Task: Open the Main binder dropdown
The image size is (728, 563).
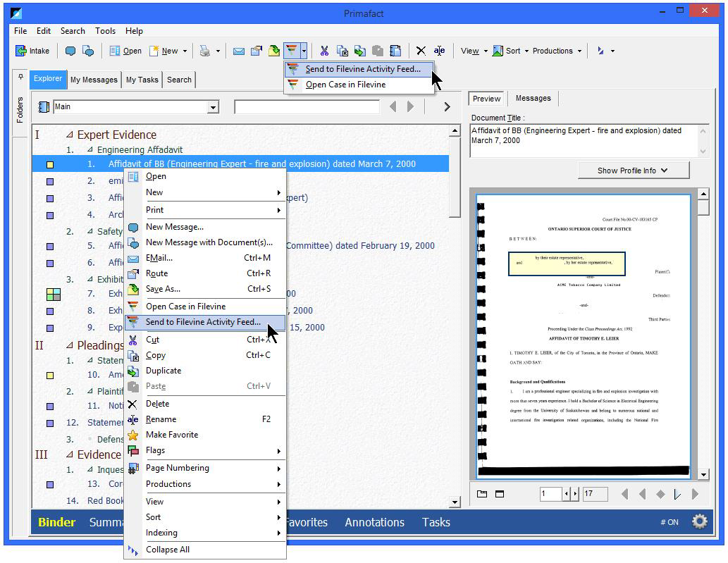Action: [x=213, y=106]
